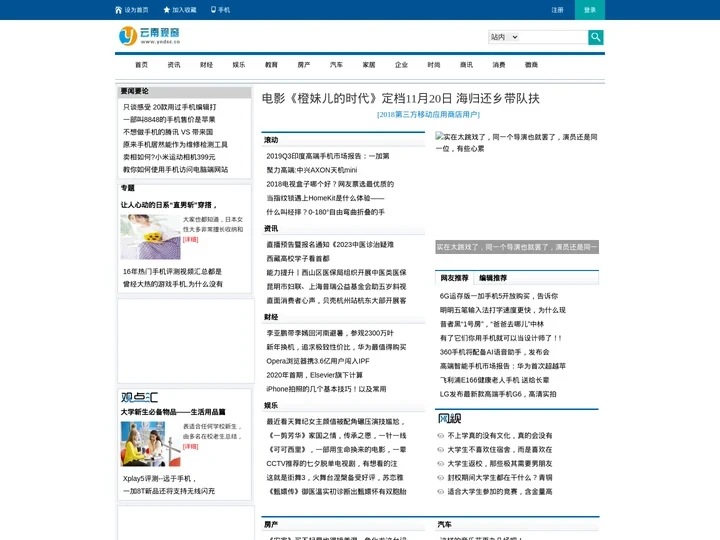The height and width of the screenshot is (540, 720).
Task: Open article LG发布最新款高端手机G6
Action: click(x=498, y=394)
